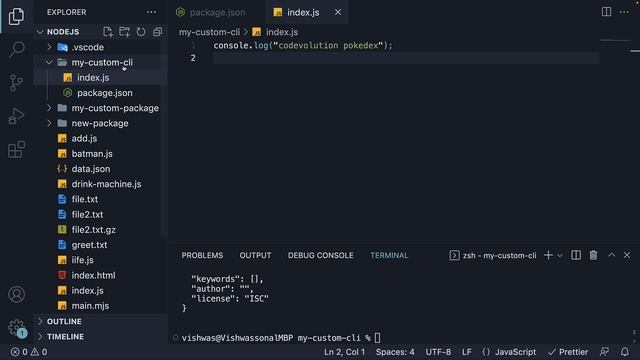This screenshot has height=360, width=640.
Task: Open add.js in the Explorer
Action: [100, 138]
